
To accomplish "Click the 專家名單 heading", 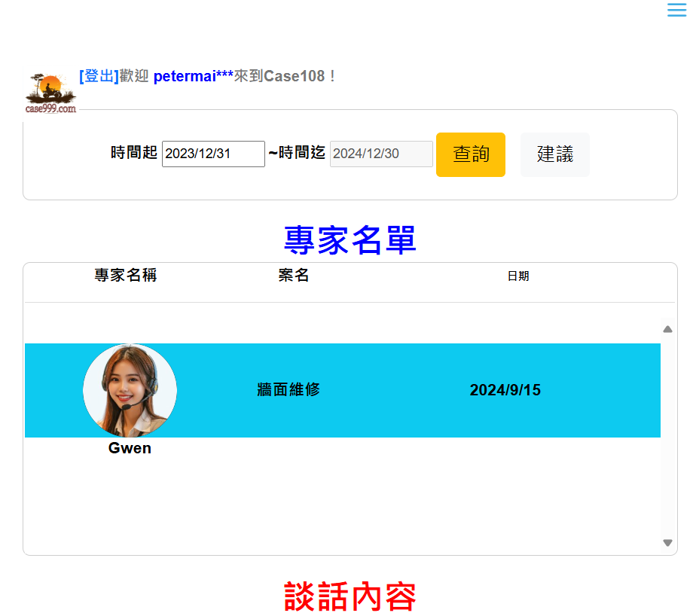I will point(350,240).
